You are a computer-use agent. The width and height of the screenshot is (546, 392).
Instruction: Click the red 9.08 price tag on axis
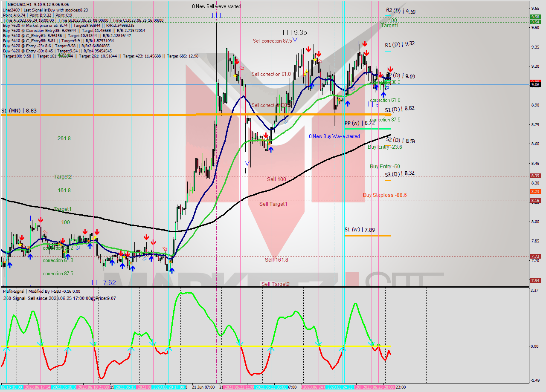tap(535, 81)
